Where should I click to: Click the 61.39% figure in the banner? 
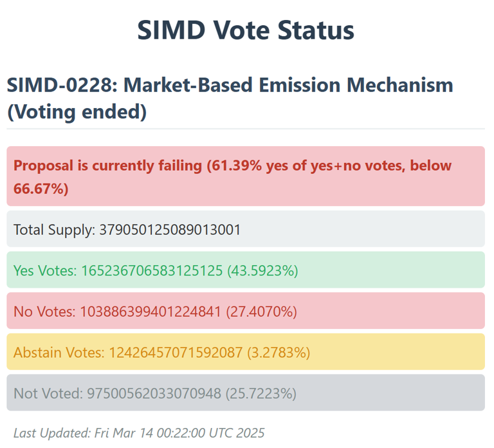[x=230, y=165]
